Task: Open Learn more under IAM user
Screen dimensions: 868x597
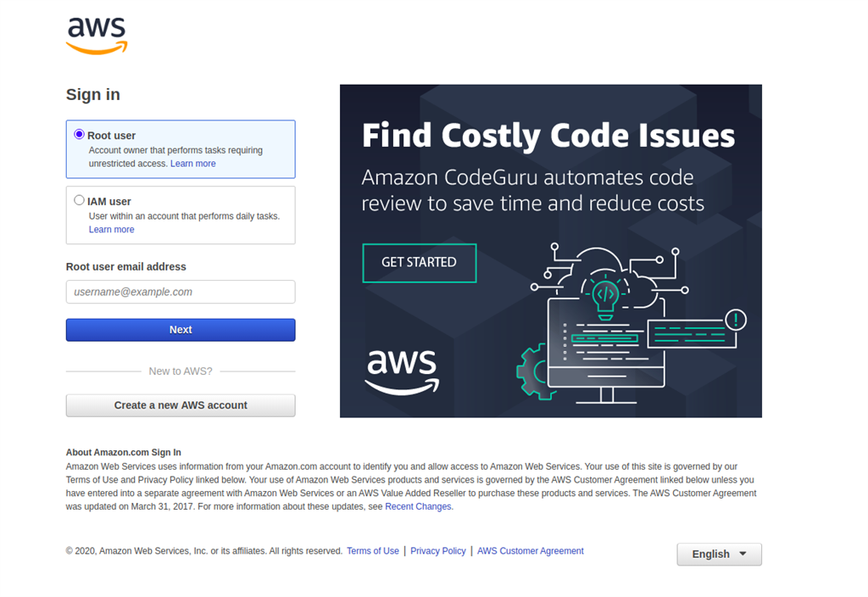Action: (x=112, y=229)
